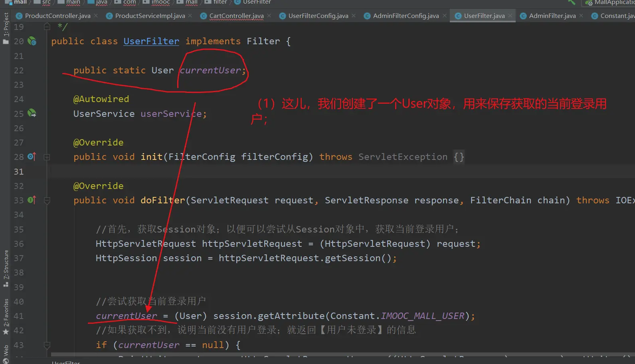Switch to the ProductController.java tab
The height and width of the screenshot is (364, 635).
point(57,16)
